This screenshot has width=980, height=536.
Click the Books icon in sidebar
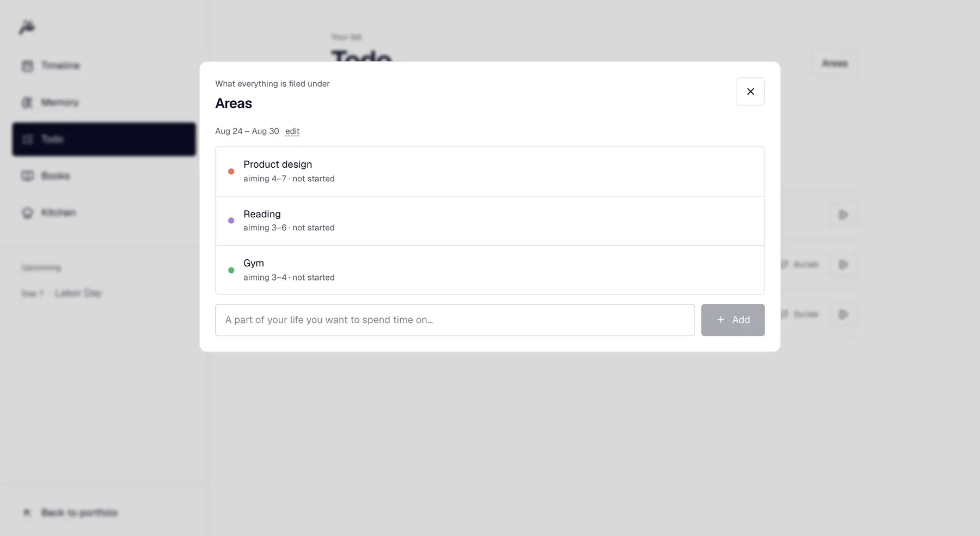27,176
